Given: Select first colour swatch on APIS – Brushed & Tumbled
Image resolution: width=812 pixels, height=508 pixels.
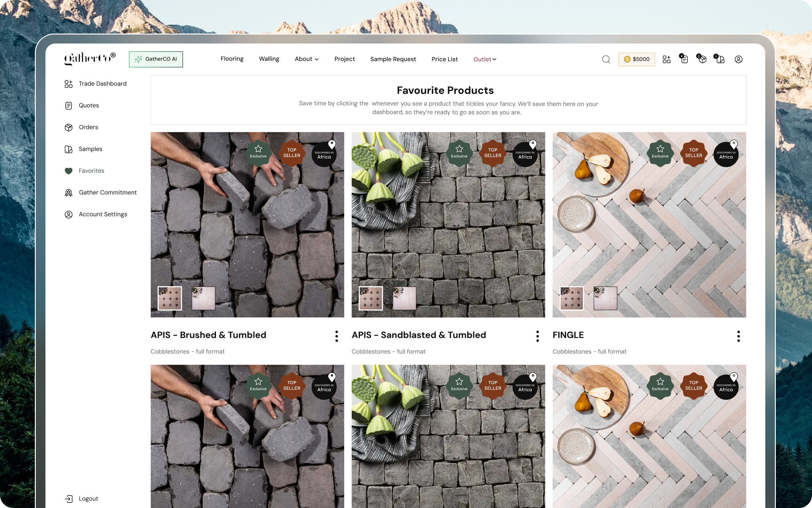Looking at the screenshot, I should pos(170,298).
